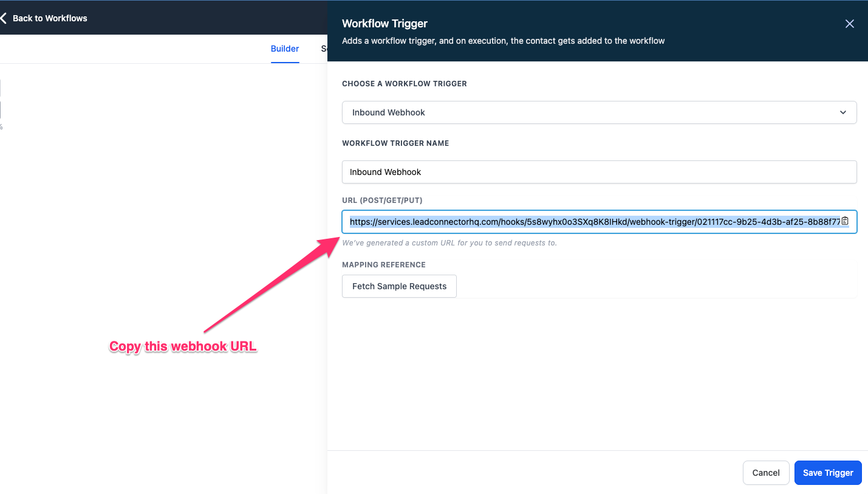Screen dimensions: 868x494
Task: Click the zoom percentage indicator on the left
Action: pyautogui.click(x=2, y=126)
